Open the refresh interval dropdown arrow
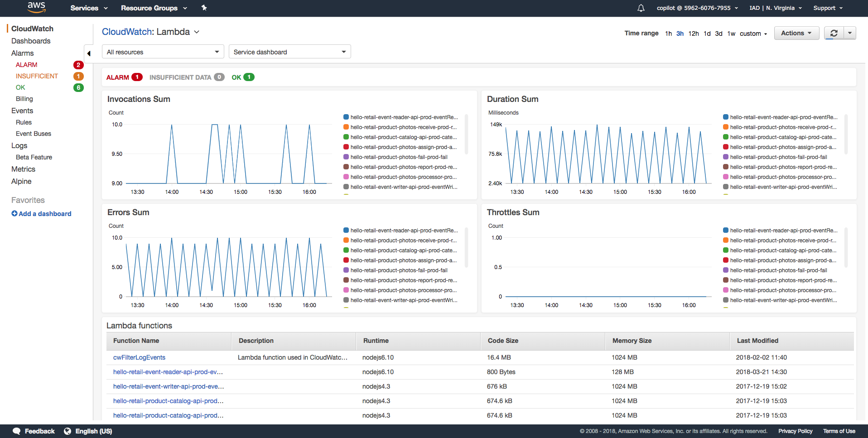 click(850, 33)
